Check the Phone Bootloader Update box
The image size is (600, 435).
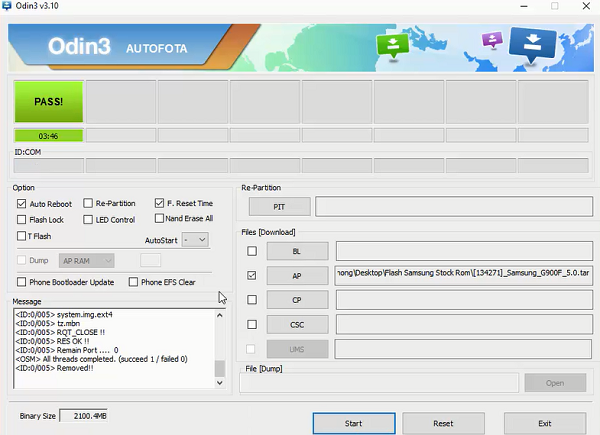pos(21,282)
